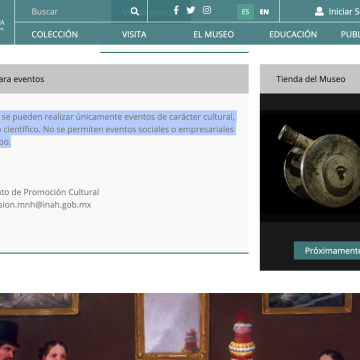Open the museum's Twitter page
Screen dimensions: 360x360
[x=191, y=10]
